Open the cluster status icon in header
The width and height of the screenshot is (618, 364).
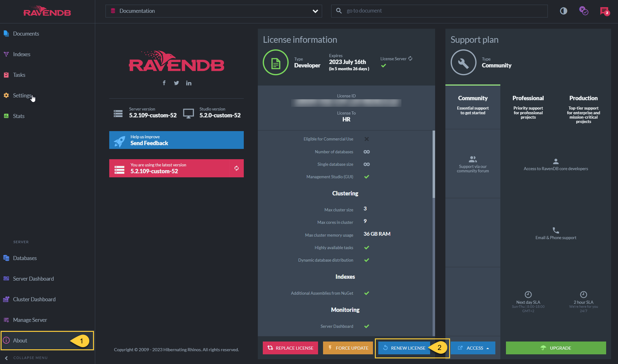(584, 11)
